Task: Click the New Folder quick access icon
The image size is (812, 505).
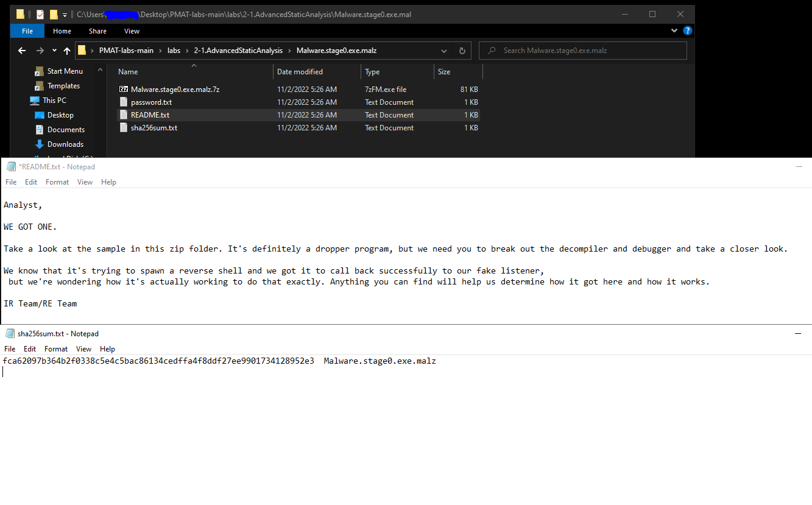Action: coord(54,14)
